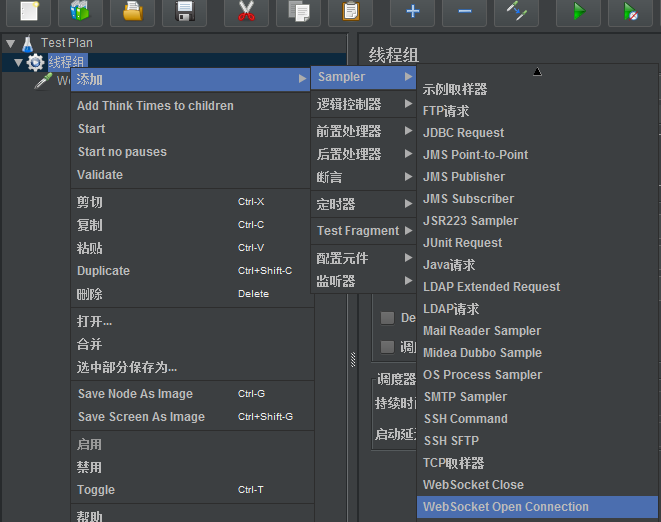Viewport: 661px width, 522px height.
Task: Expand the 监听器 submenu
Action: pyautogui.click(x=363, y=281)
